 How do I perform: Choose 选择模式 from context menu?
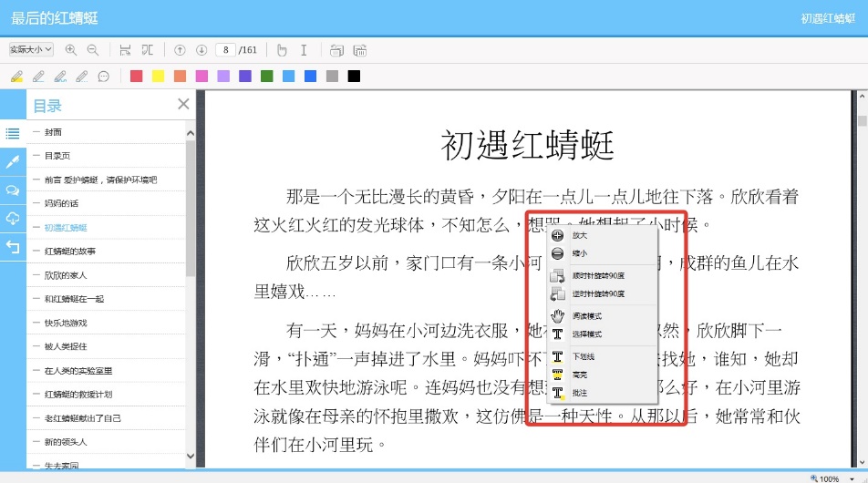tap(603, 334)
